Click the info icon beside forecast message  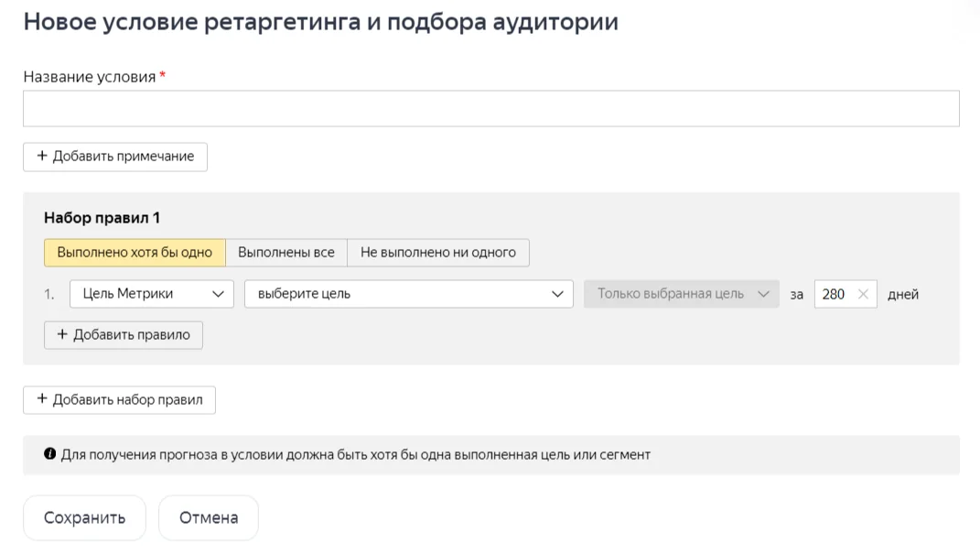[x=50, y=454]
